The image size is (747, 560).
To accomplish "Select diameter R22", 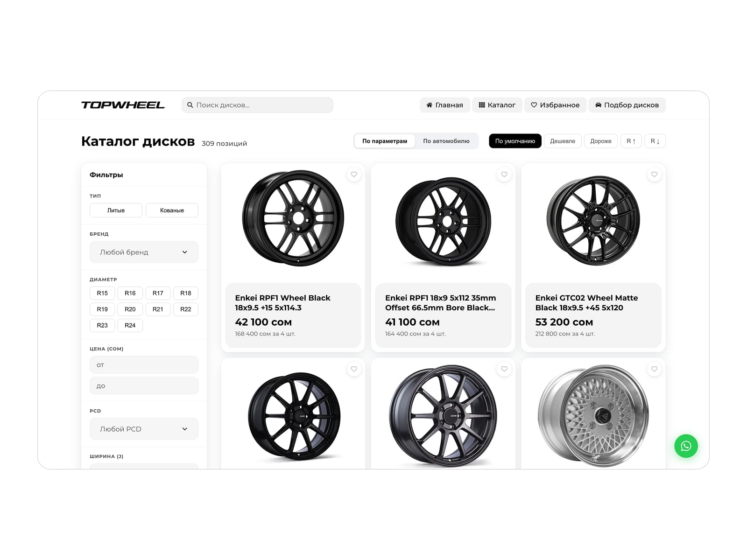I will (186, 309).
